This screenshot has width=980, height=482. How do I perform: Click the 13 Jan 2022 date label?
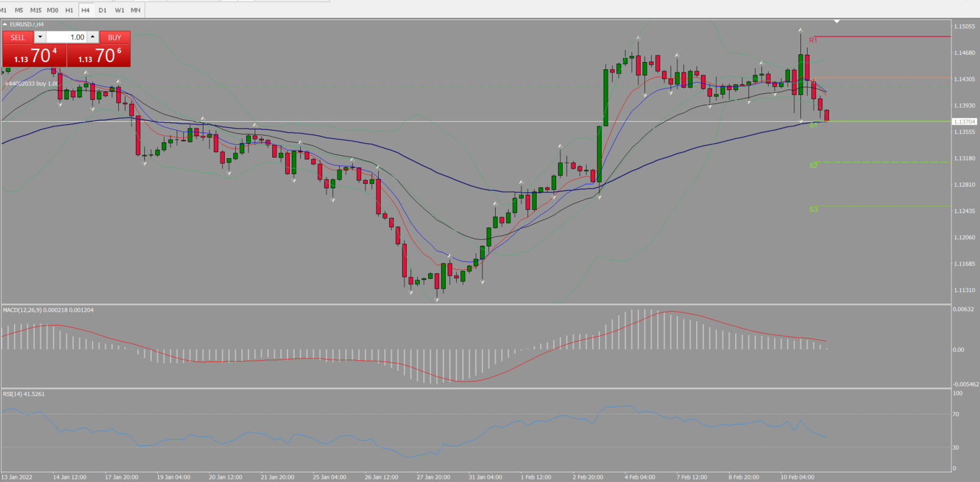pyautogui.click(x=17, y=477)
